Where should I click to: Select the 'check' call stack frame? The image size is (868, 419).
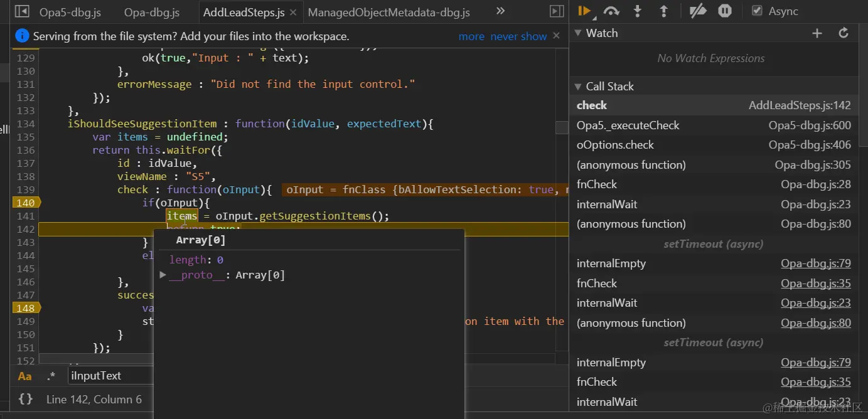[x=714, y=105]
